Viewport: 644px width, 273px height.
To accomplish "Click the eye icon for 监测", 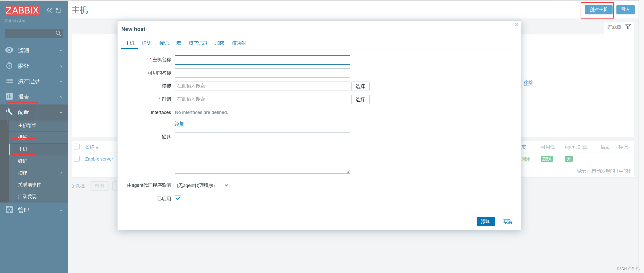I will (9, 50).
